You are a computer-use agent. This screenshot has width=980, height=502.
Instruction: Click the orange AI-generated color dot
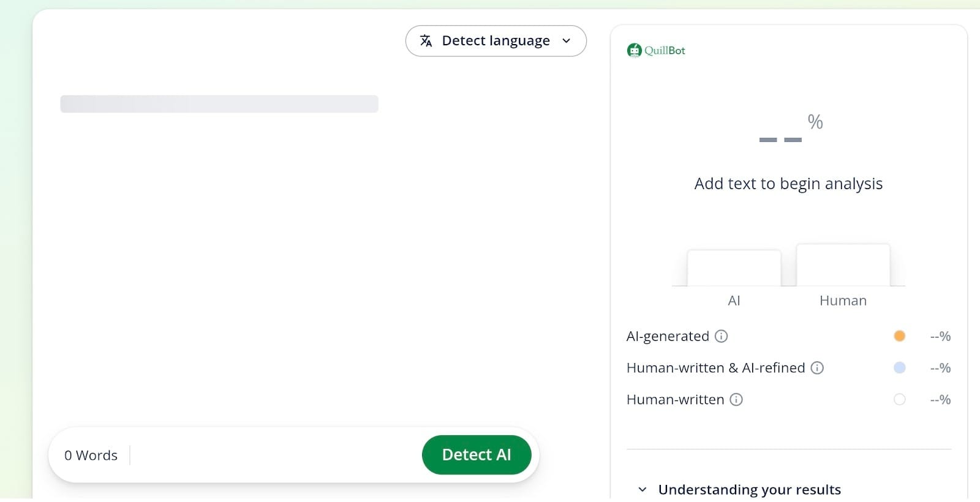pyautogui.click(x=899, y=336)
